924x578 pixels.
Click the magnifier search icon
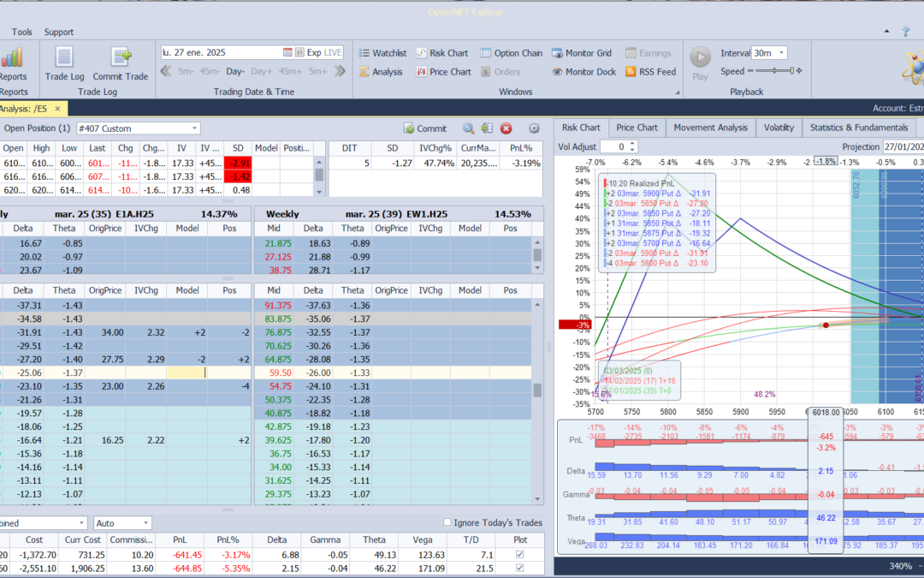tap(468, 128)
